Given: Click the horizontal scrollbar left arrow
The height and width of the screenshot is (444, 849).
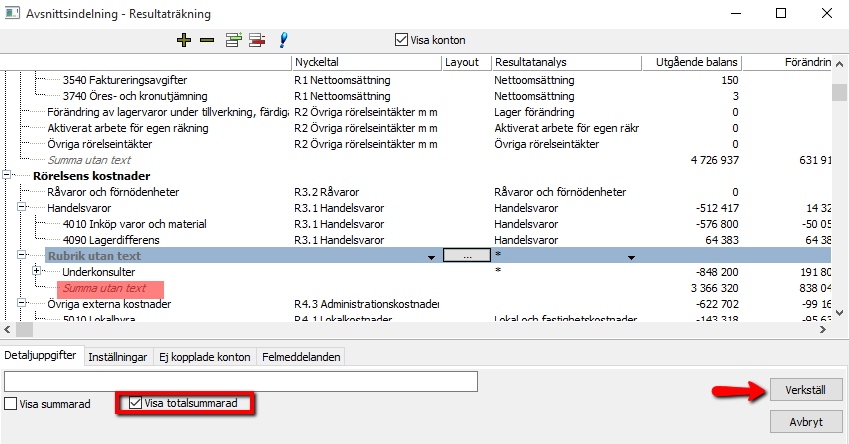Looking at the screenshot, I should 7,329.
